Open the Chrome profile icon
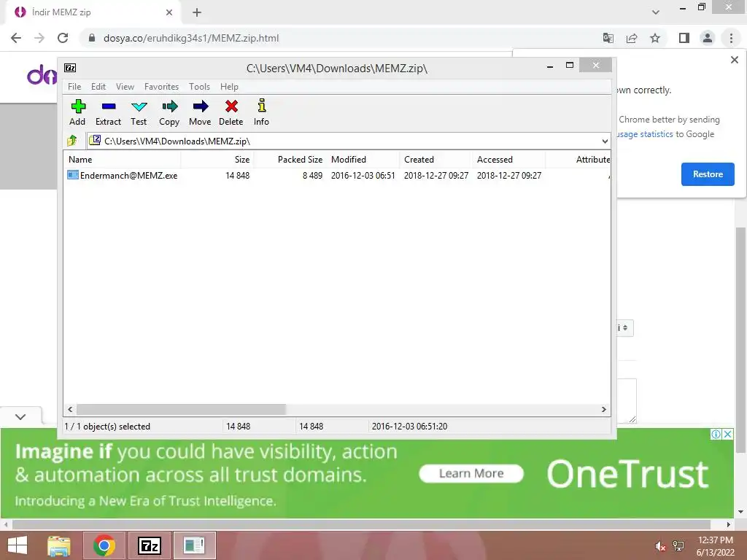 (x=708, y=38)
